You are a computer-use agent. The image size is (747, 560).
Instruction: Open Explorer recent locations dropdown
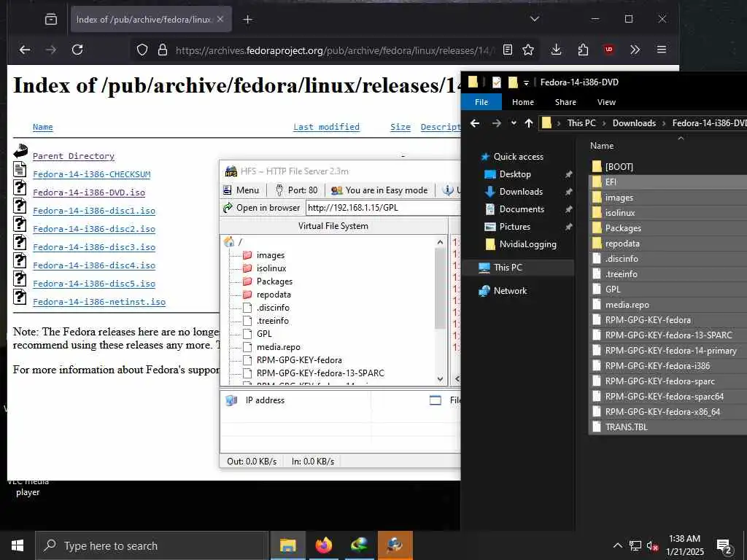[x=514, y=123]
